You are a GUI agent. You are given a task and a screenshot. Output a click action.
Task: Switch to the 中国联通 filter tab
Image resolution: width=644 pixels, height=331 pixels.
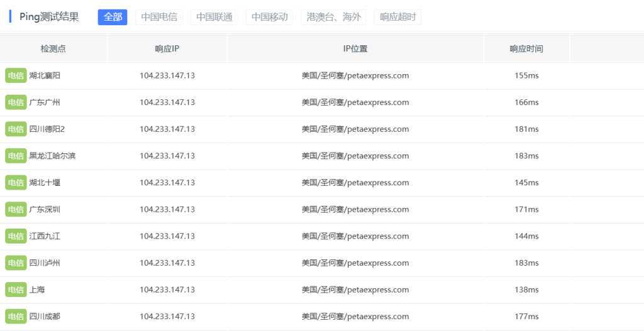tap(214, 17)
